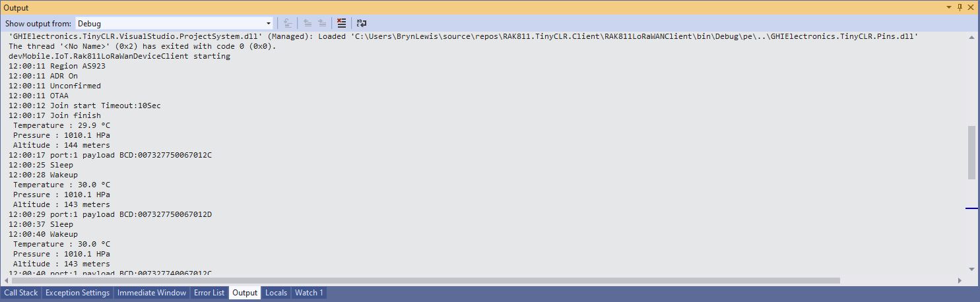980x302 pixels.
Task: Toggle the Auto Hide pin icon
Action: 960,7
